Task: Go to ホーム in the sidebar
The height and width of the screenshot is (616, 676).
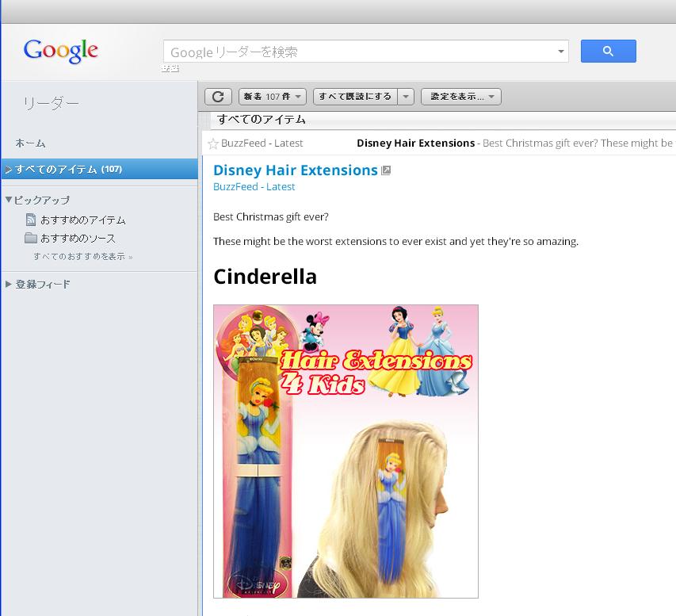Action: coord(30,143)
